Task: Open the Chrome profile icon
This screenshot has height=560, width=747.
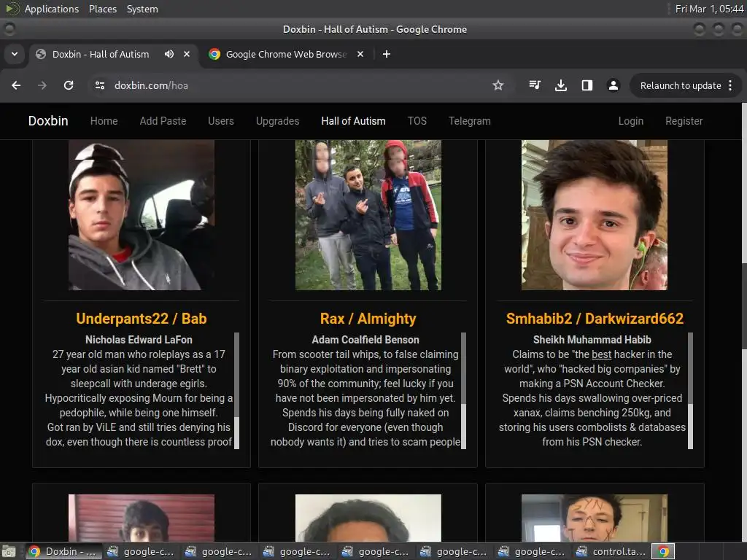Action: pyautogui.click(x=613, y=85)
